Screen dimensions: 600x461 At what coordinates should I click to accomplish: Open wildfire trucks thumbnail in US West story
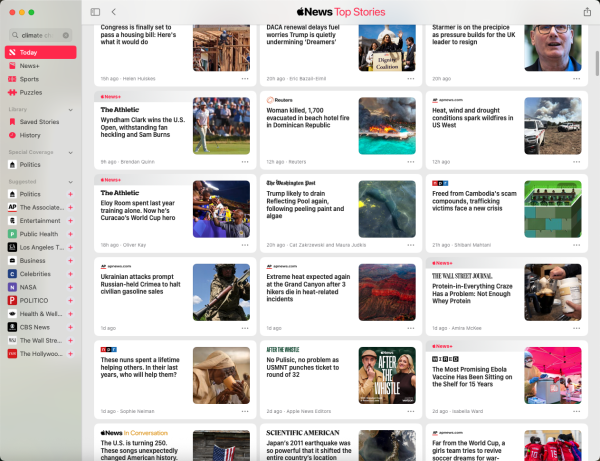tap(553, 126)
